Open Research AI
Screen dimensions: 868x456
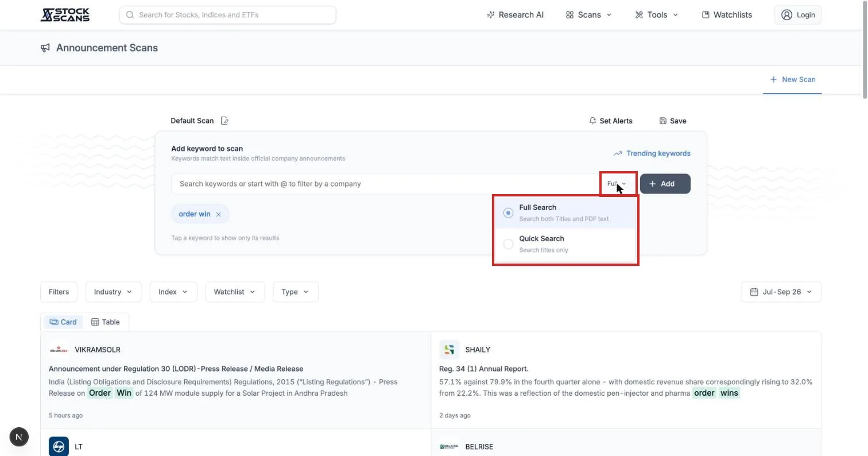(515, 15)
